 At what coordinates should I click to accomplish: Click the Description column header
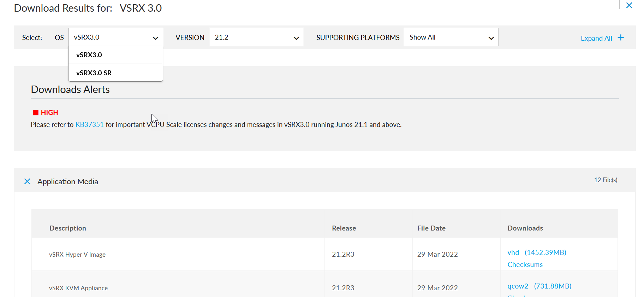click(x=68, y=228)
